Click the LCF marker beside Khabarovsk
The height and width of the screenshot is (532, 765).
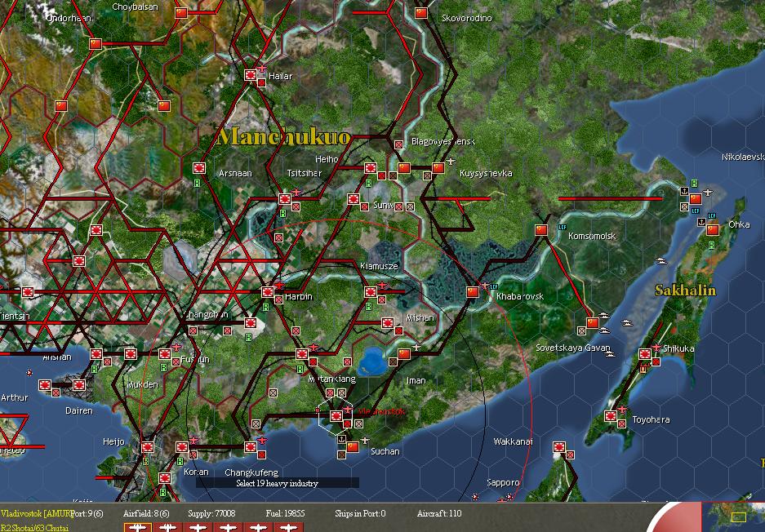coord(494,286)
